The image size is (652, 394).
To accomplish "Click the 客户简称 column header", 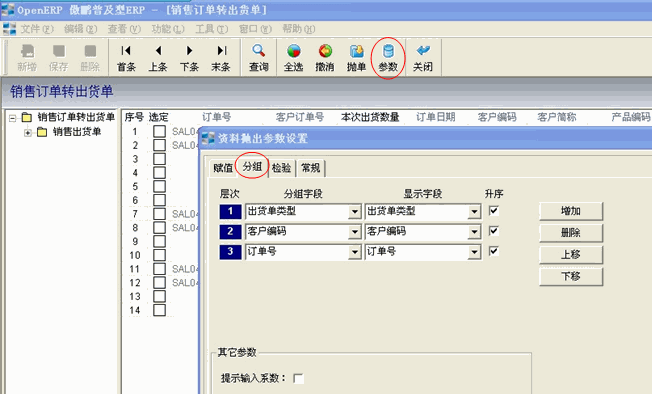I will 557,117.
